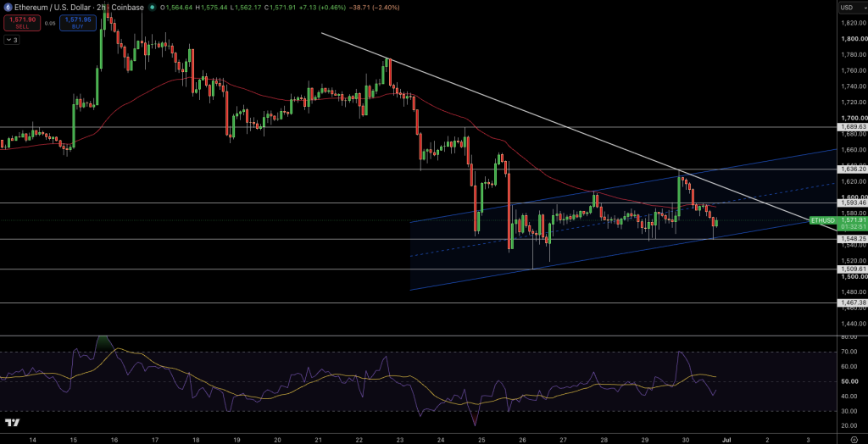868x444 pixels.
Task: Click date 22 on the time axis
Action: click(x=359, y=440)
